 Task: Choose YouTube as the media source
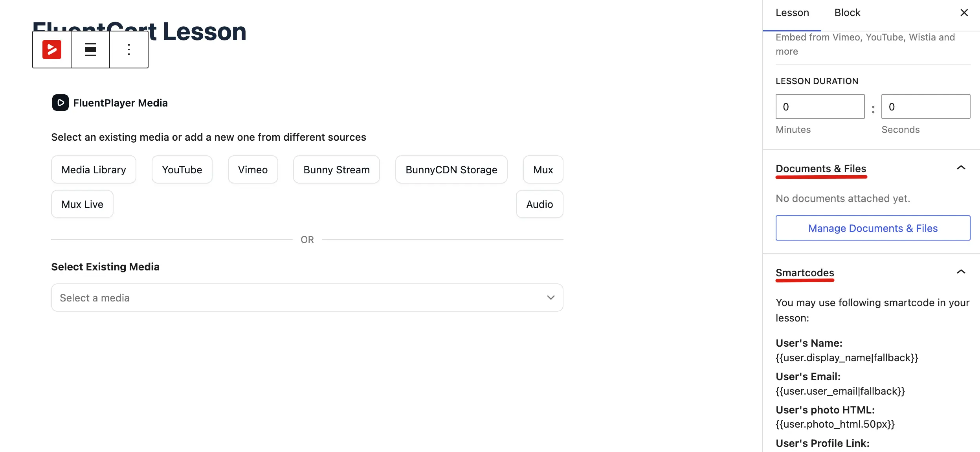[x=182, y=169]
